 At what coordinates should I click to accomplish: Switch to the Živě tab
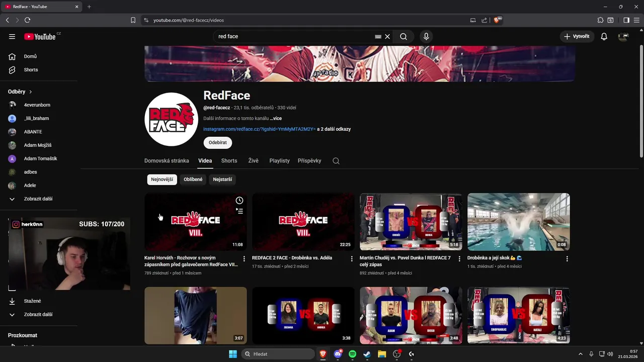point(253,161)
